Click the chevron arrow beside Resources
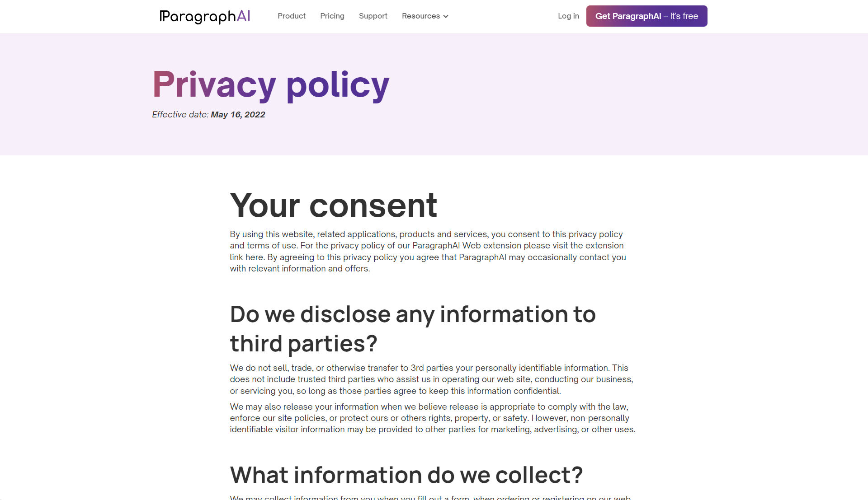 click(446, 17)
